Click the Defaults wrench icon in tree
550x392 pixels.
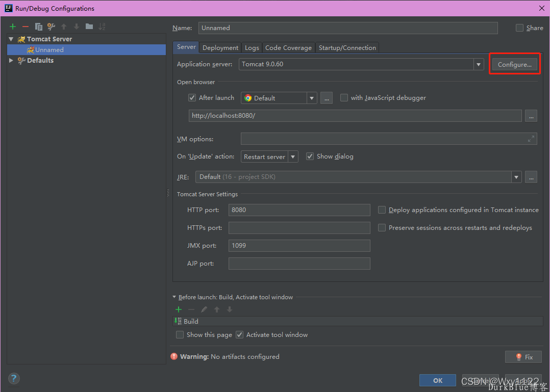coord(21,61)
